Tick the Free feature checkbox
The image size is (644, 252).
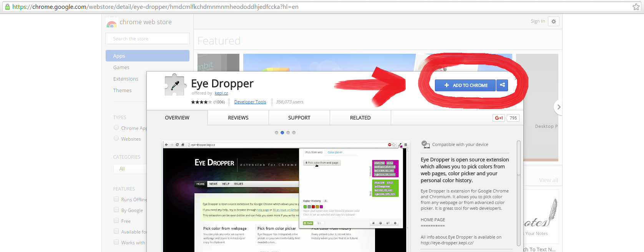pyautogui.click(x=116, y=220)
